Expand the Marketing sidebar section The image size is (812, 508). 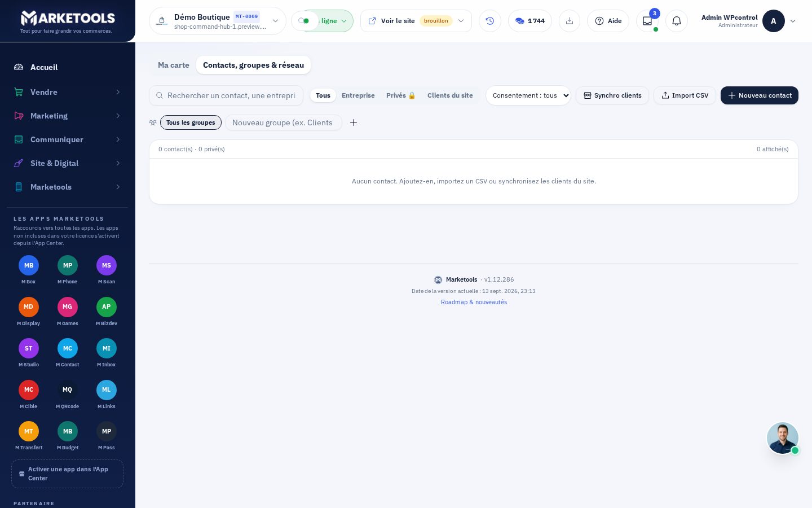(68, 116)
